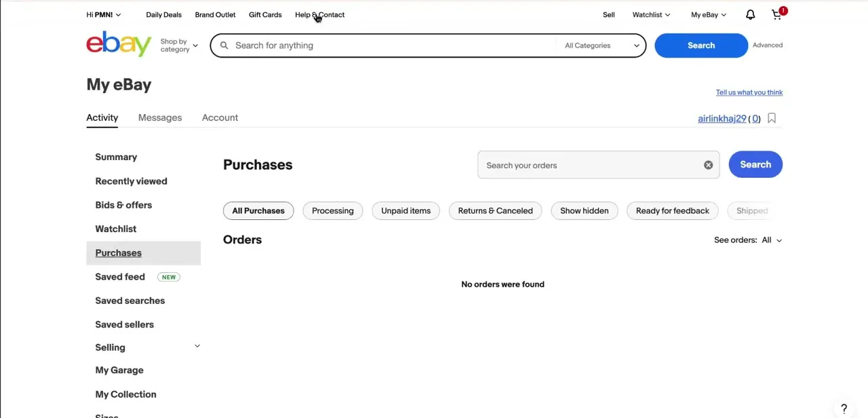
Task: Click the Search button for orders
Action: click(755, 165)
